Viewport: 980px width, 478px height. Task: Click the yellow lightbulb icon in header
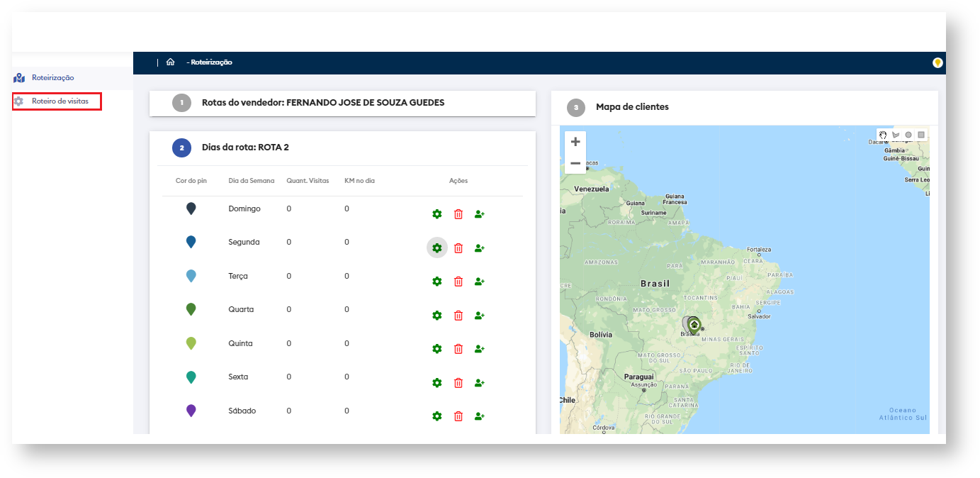937,63
